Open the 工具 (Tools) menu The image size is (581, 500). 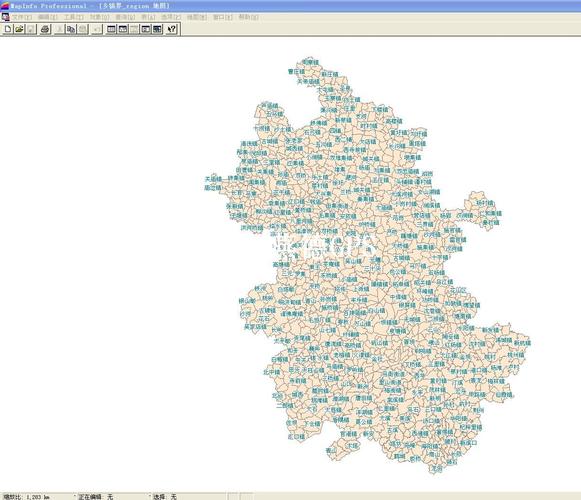73,17
